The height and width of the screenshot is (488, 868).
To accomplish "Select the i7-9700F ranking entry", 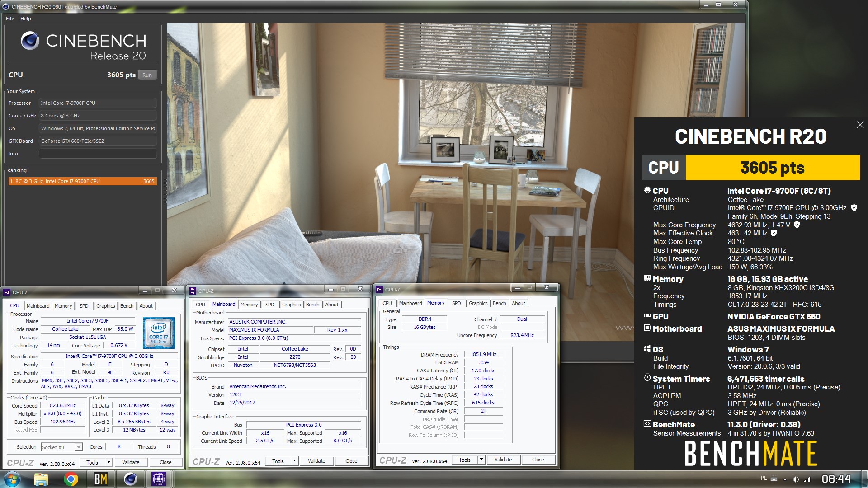I will [82, 181].
